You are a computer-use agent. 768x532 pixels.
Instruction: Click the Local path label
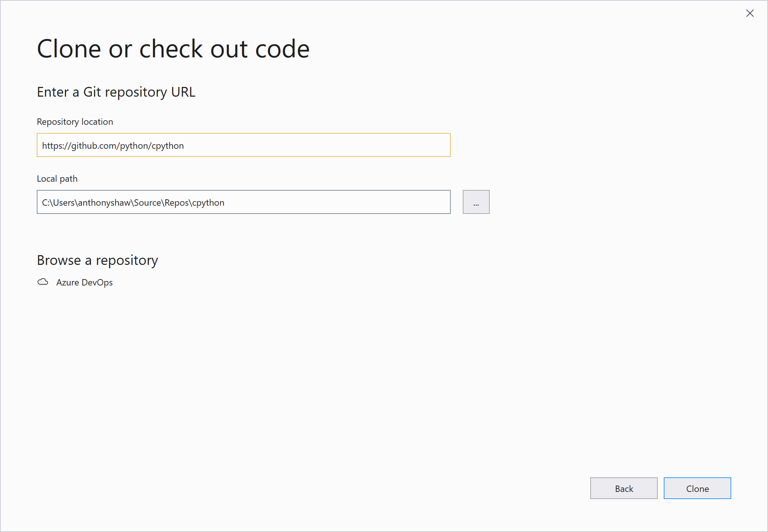point(57,179)
